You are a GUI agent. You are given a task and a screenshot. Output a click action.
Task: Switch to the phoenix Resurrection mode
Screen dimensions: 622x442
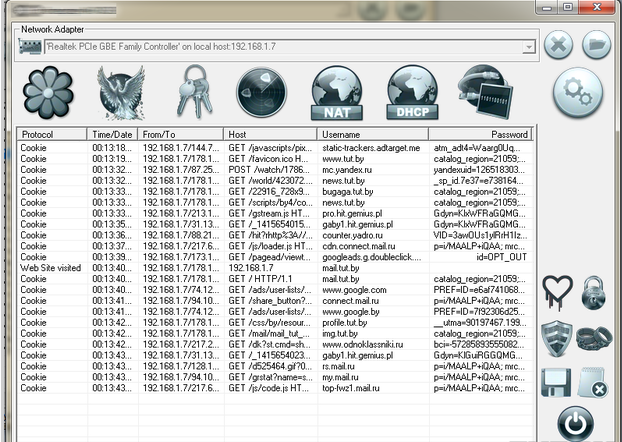click(x=121, y=91)
